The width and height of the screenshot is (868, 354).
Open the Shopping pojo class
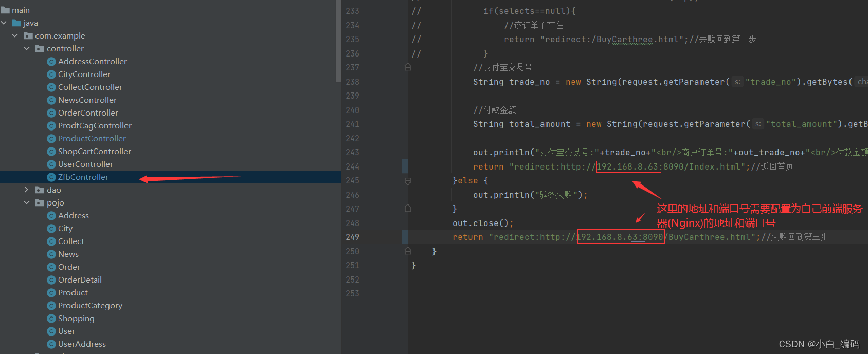coord(76,319)
